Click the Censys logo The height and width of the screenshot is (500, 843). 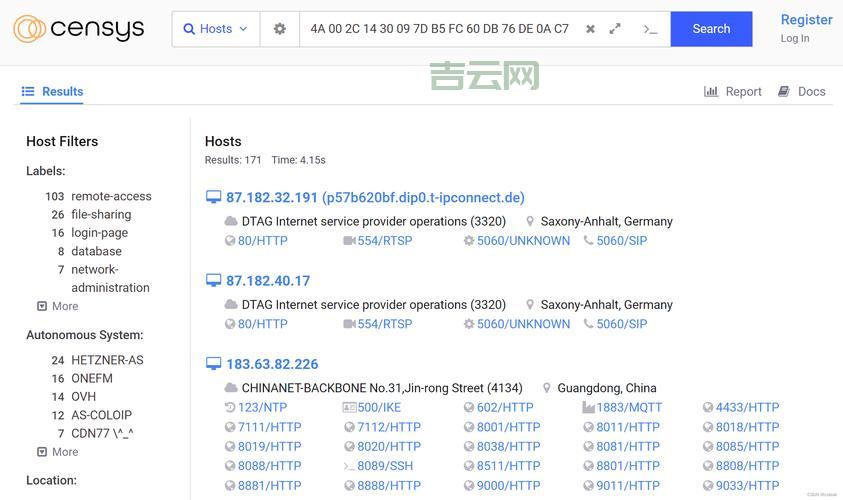[x=78, y=28]
